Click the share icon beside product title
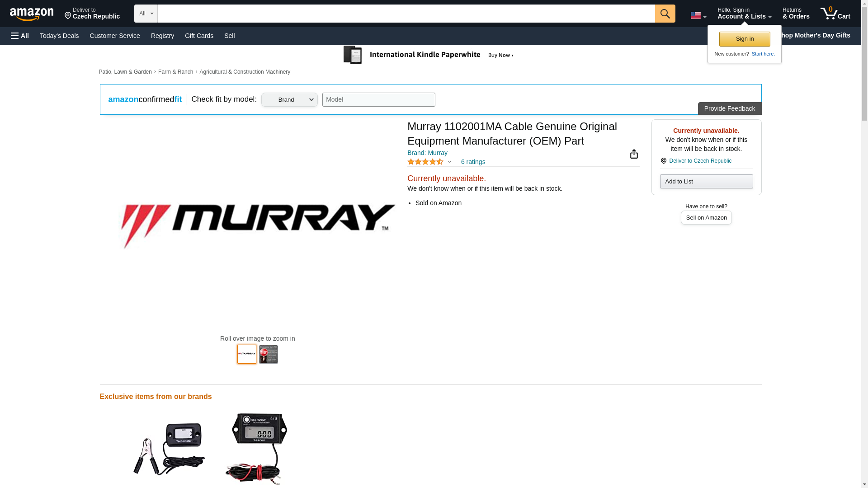Screen dimensions: 868x488 (634, 154)
